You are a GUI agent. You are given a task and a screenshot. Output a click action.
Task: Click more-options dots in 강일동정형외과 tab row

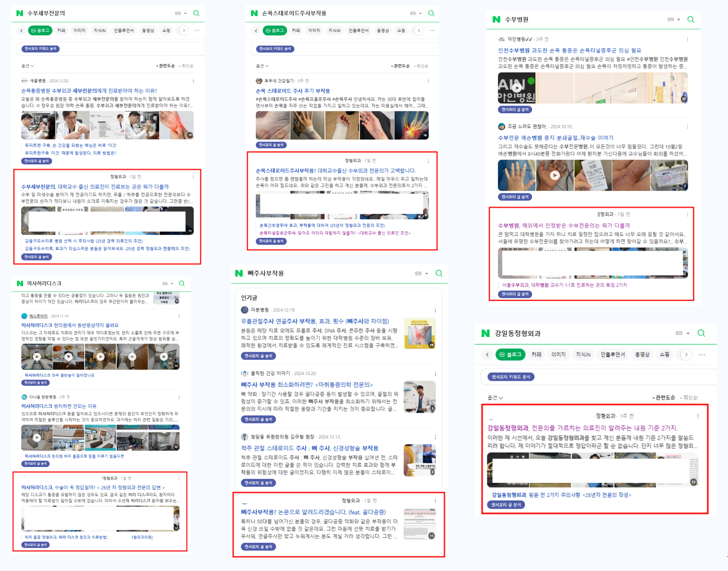point(702,355)
